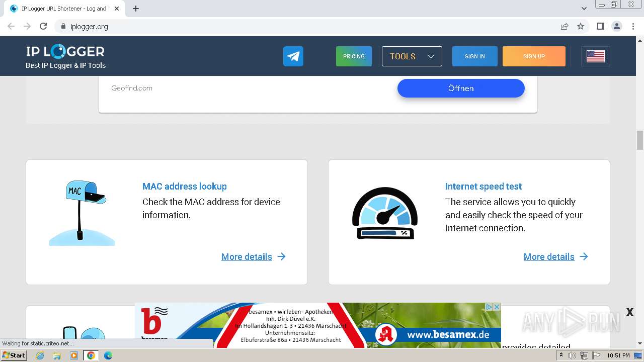View site information via padlock icon
Image resolution: width=644 pixels, height=362 pixels.
point(63,26)
